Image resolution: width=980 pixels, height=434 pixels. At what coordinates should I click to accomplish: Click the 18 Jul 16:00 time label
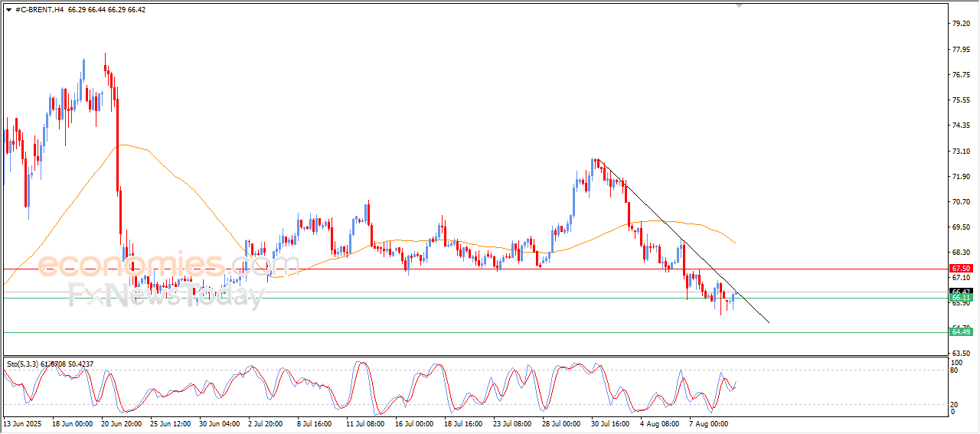click(x=465, y=423)
